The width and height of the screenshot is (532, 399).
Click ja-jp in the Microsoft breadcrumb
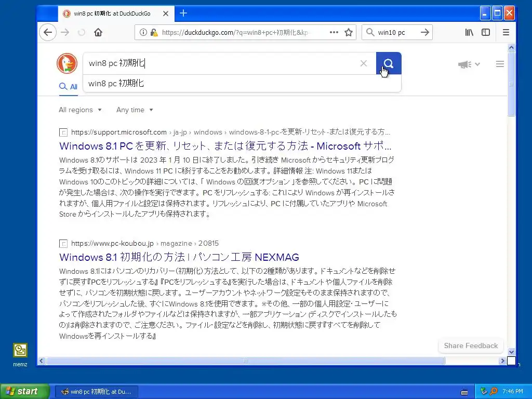(x=180, y=132)
